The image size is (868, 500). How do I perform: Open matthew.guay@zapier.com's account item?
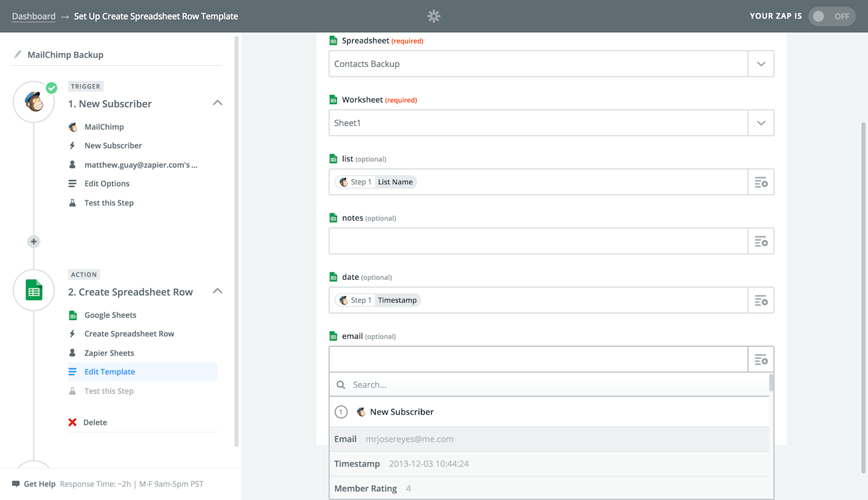(141, 165)
